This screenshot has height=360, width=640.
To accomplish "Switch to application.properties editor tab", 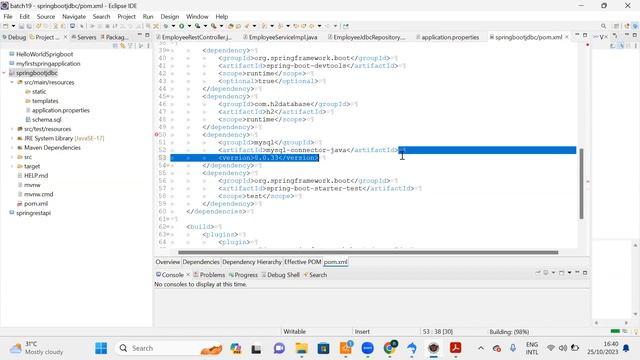I will point(447,37).
